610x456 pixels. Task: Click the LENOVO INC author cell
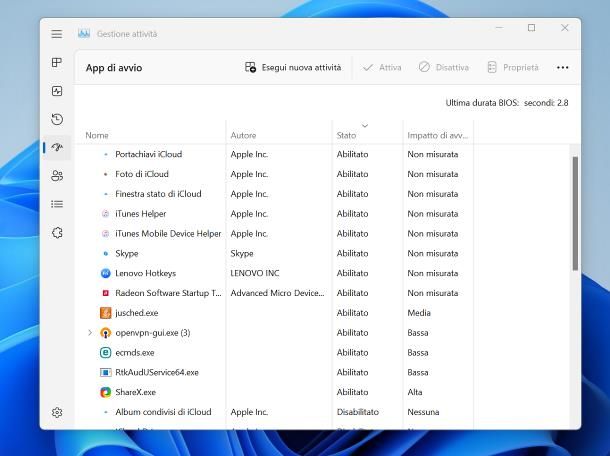click(255, 273)
